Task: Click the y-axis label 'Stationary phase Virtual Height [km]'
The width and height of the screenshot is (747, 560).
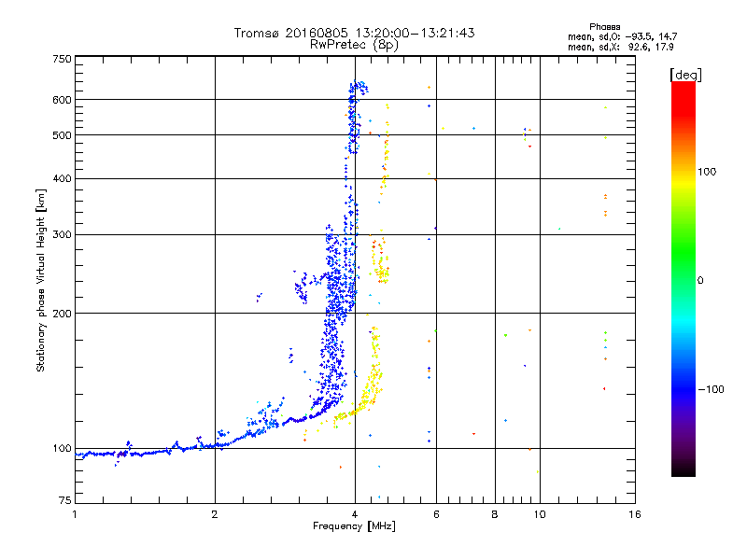Action: (x=41, y=281)
